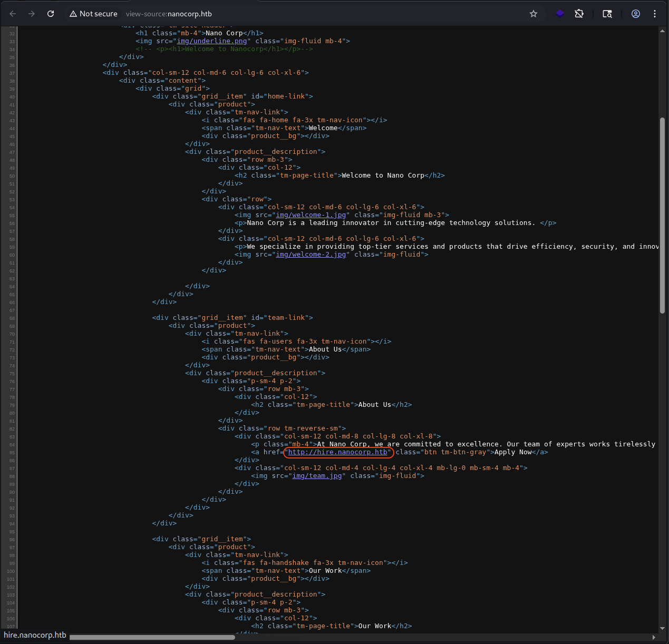The height and width of the screenshot is (644, 669).
Task: Open the img/underline.png source link
Action: click(x=211, y=41)
